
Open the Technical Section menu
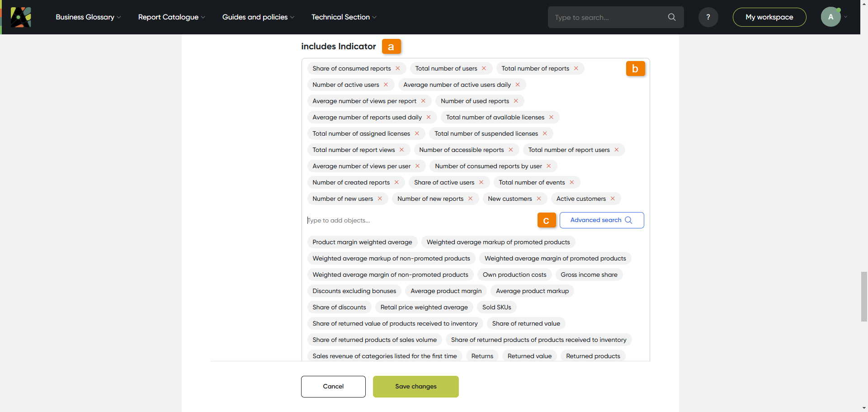click(344, 17)
